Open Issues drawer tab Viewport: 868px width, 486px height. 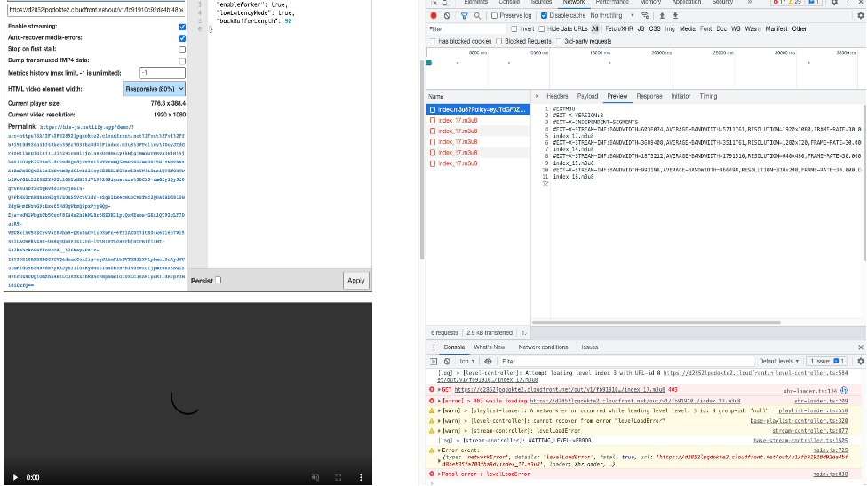pos(590,347)
